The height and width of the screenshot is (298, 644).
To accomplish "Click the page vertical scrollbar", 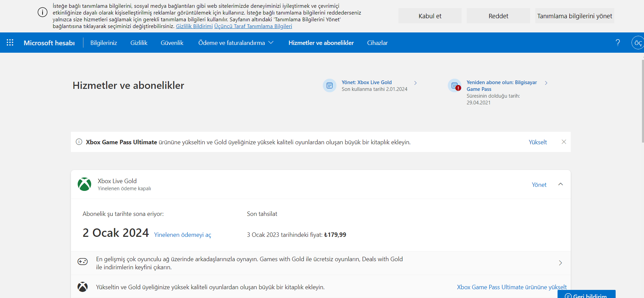I will pyautogui.click(x=643, y=101).
